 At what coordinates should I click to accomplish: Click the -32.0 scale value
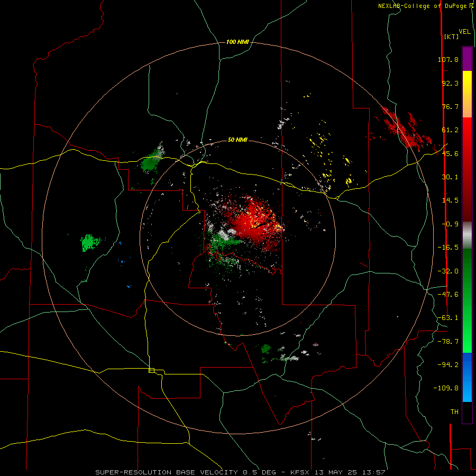448,271
